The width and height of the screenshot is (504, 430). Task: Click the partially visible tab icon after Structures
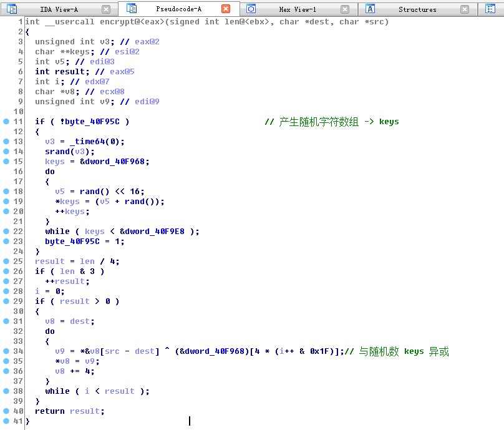point(490,9)
